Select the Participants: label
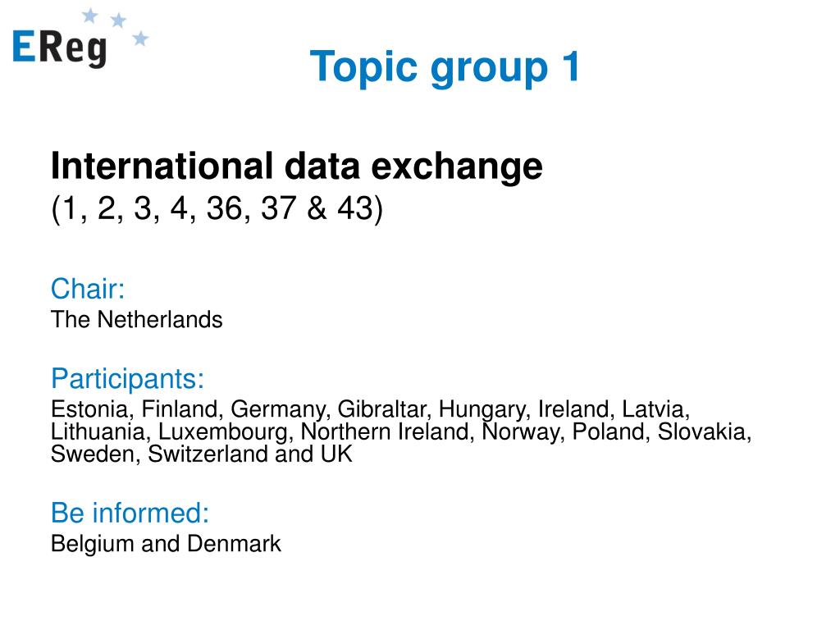This screenshot has height=630, width=840. 127,379
